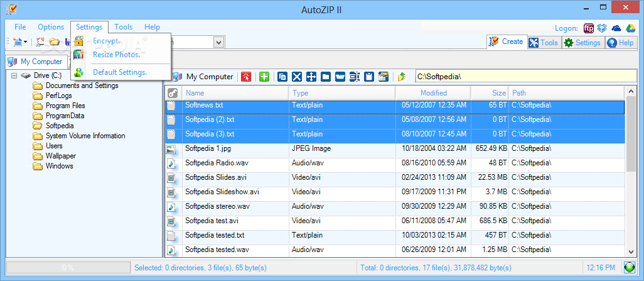
Task: Click the green plus add icon
Action: coord(264,77)
